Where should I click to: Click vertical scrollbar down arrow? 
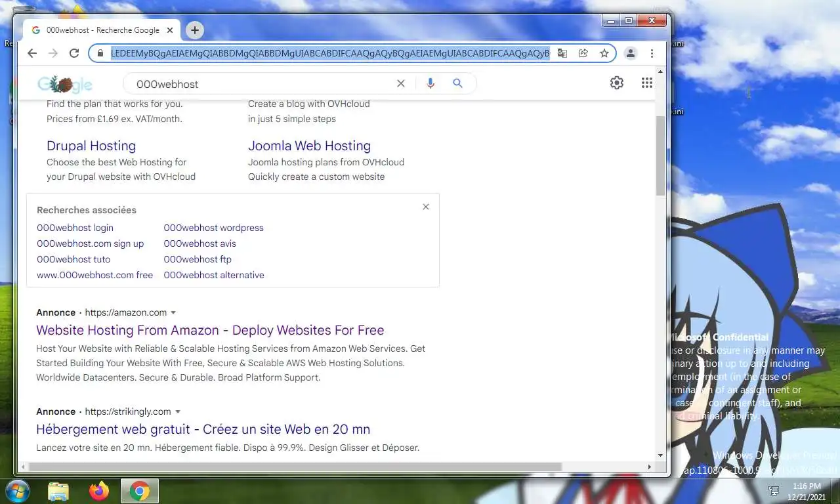[660, 455]
